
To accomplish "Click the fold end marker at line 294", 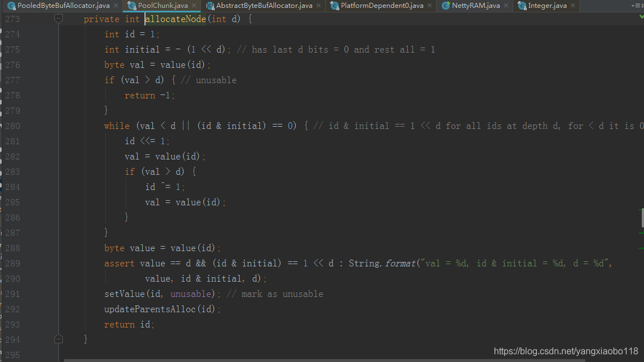I will [59, 339].
